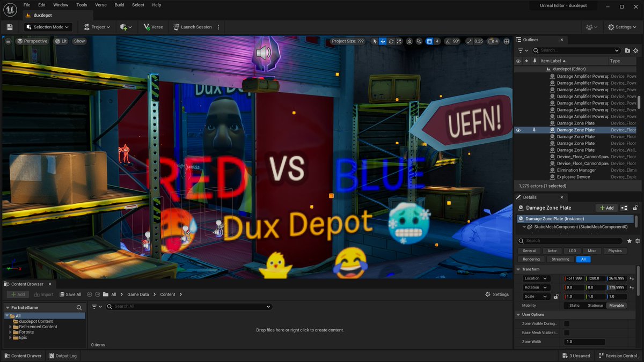644x362 pixels.
Task: Click the audio speaker device icon in the viewport
Action: pos(263,53)
